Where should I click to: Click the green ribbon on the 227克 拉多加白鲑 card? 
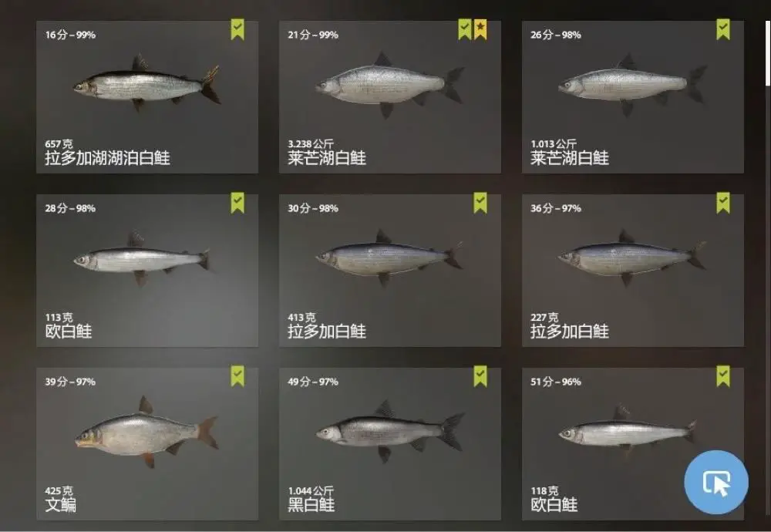coord(723,203)
